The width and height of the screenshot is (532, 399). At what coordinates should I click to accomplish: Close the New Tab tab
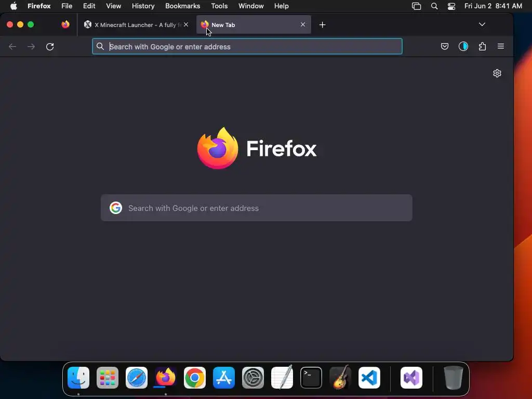(x=303, y=24)
